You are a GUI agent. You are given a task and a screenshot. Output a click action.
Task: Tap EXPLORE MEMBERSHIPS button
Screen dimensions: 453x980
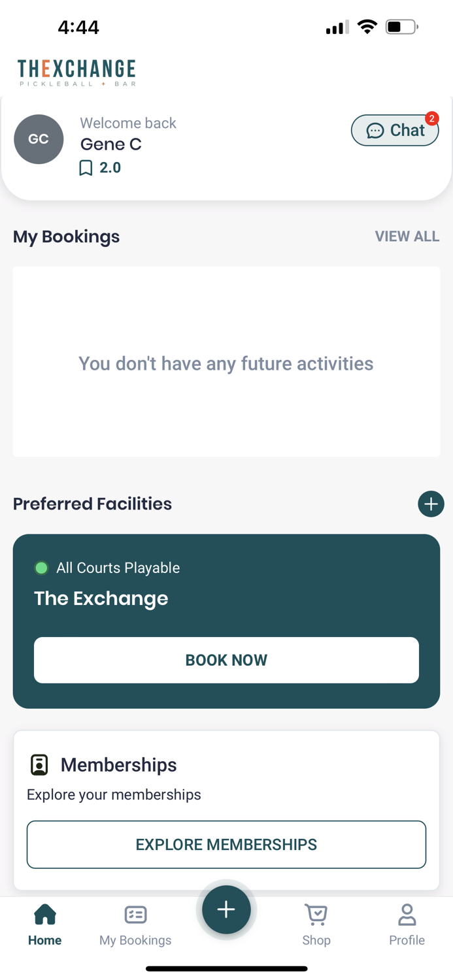(226, 844)
